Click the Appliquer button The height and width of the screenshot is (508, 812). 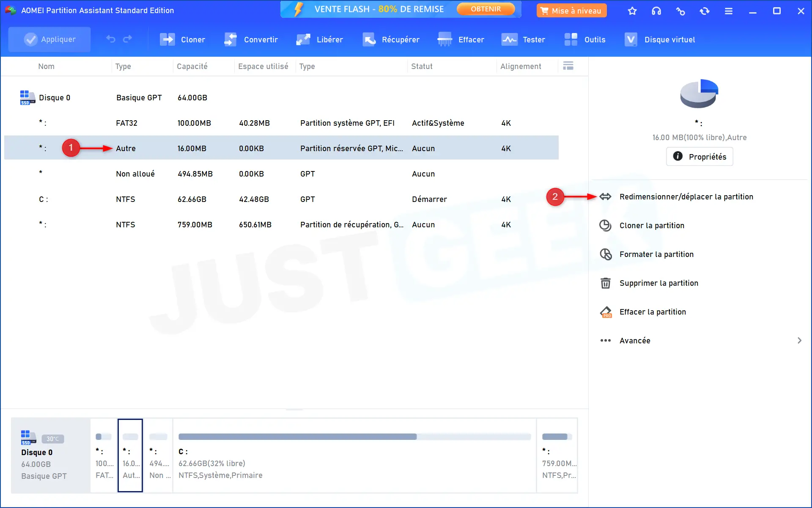[49, 39]
